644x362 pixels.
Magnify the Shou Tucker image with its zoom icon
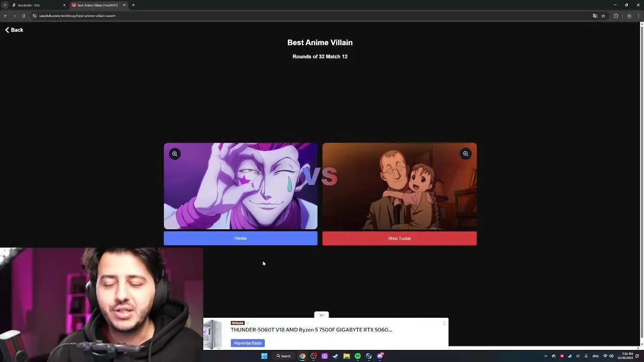(x=465, y=154)
